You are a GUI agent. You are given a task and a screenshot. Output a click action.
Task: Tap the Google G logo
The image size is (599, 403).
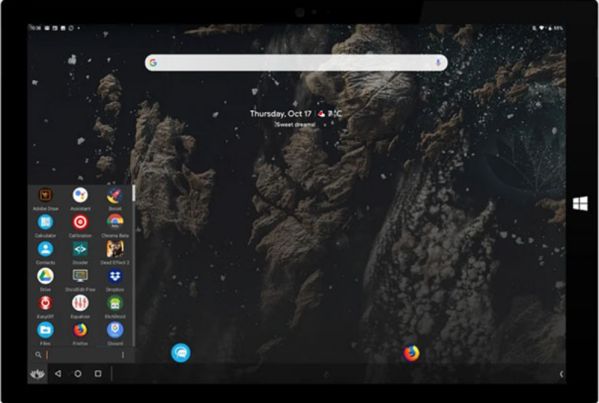pyautogui.click(x=154, y=63)
